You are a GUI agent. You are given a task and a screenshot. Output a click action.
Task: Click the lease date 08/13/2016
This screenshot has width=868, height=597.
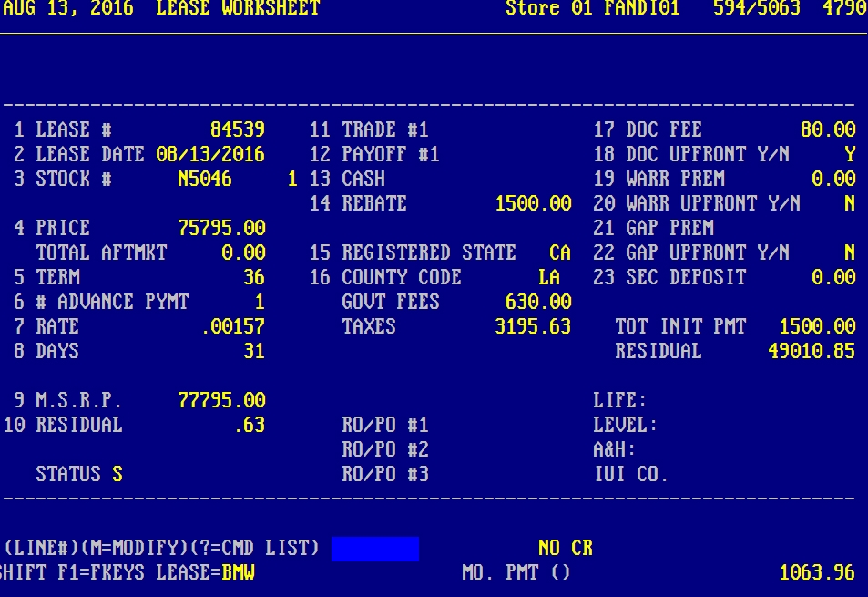(x=210, y=154)
